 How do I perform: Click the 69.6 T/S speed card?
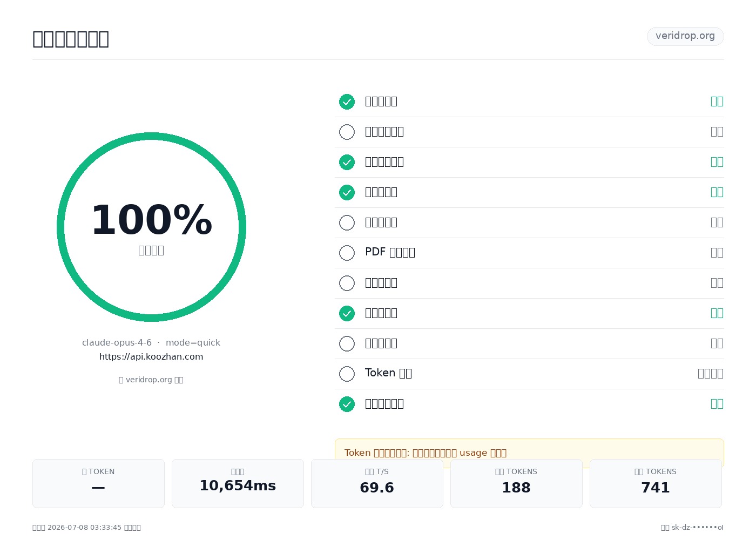click(x=377, y=483)
